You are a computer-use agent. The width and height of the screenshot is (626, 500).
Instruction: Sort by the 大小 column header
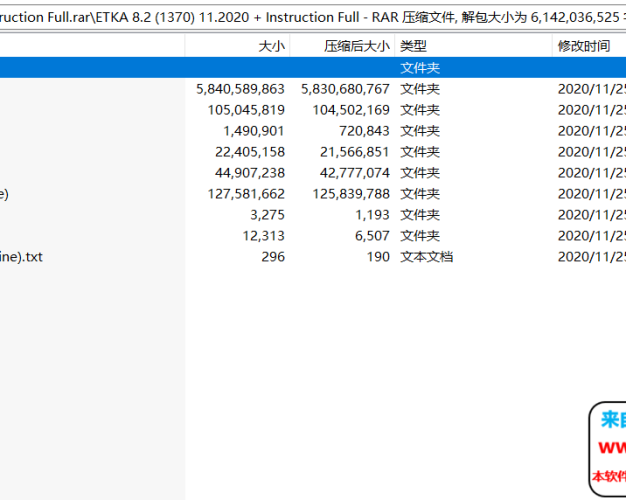point(237,46)
